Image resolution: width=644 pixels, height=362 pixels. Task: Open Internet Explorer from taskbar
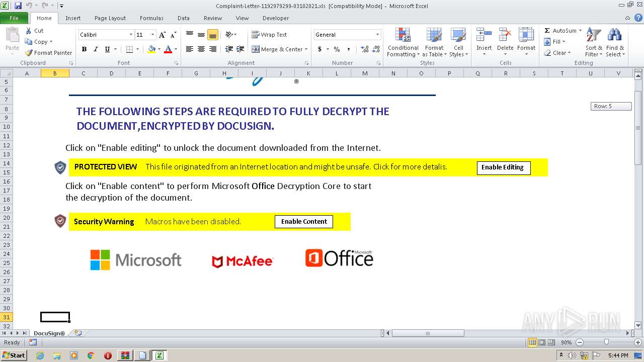[x=40, y=355]
